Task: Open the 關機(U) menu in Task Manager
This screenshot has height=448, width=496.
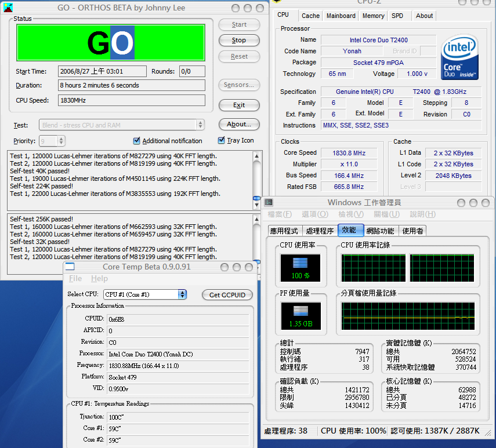Action: tap(386, 214)
